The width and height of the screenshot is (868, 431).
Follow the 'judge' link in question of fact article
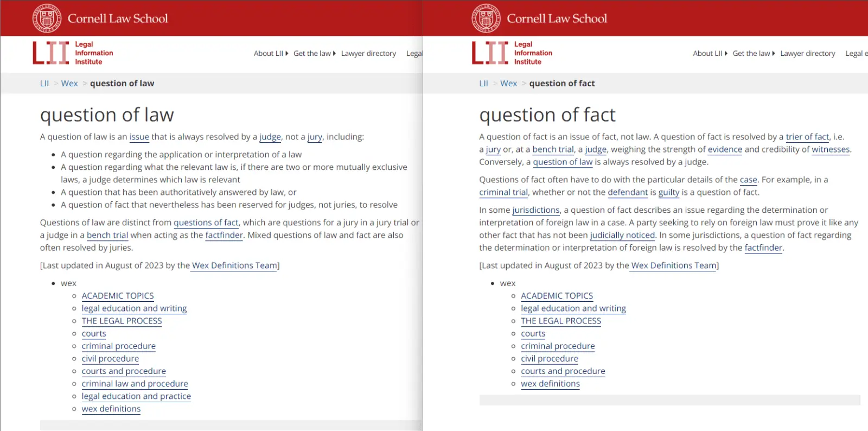[x=596, y=149]
